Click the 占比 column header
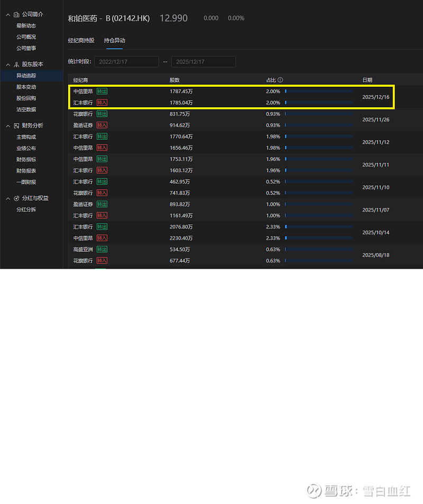Screen dimensions: 423x504 coord(271,80)
